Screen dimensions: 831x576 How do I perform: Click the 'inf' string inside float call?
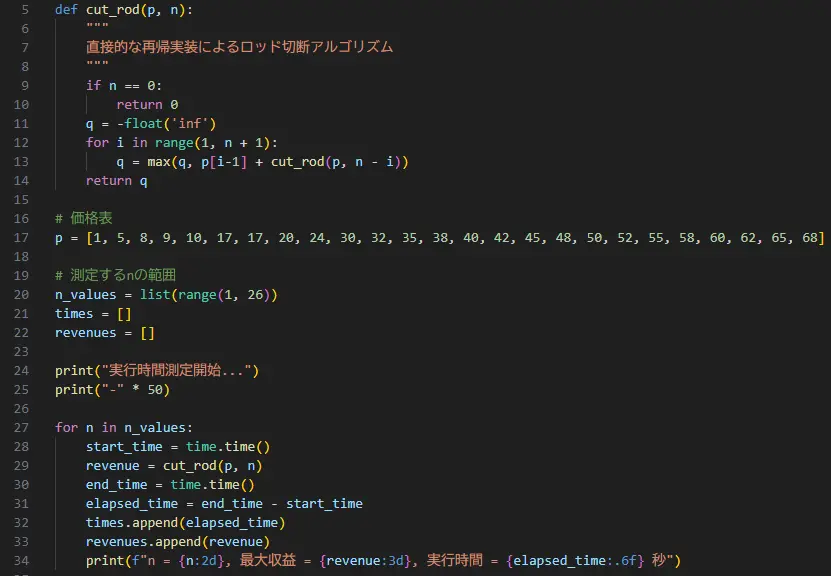(189, 123)
